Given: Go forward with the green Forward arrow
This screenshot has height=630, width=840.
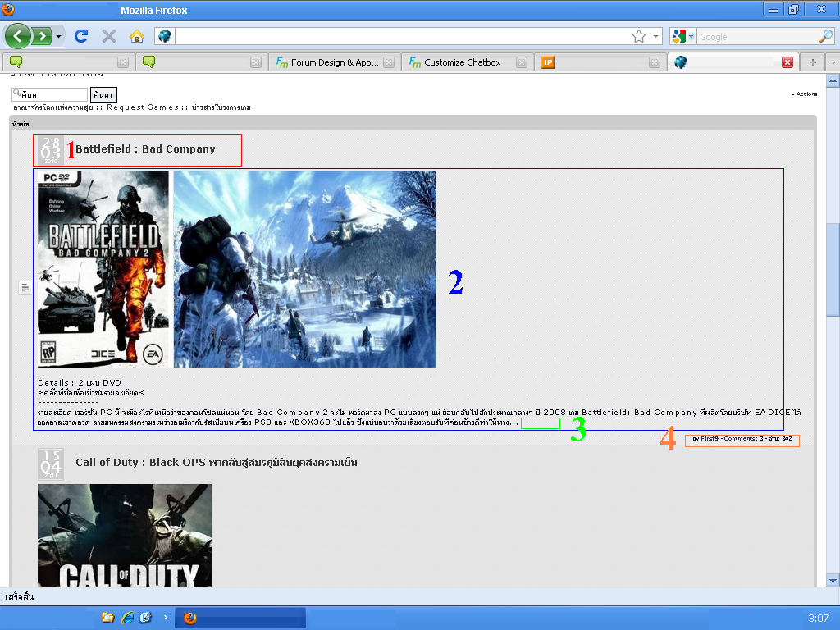Looking at the screenshot, I should (42, 36).
